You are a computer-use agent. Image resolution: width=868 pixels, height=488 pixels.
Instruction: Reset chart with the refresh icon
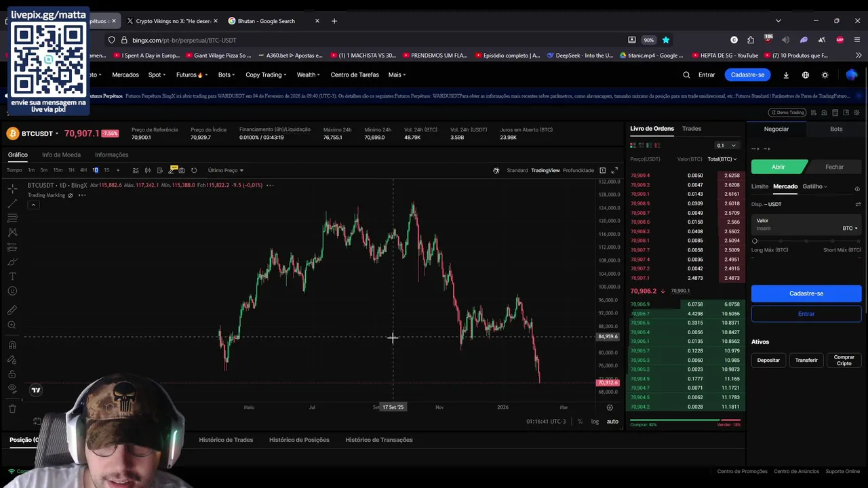tap(194, 170)
